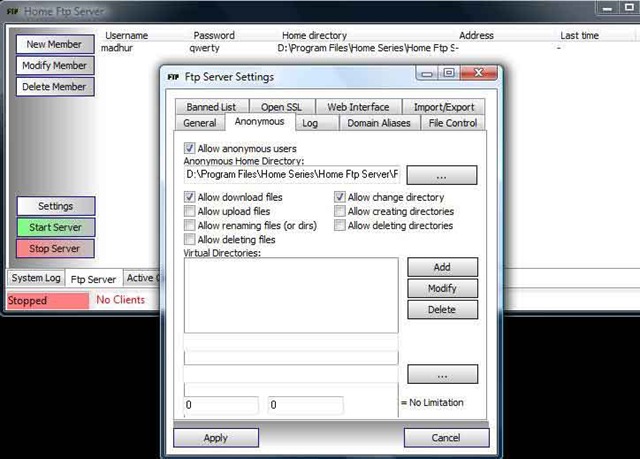Click the red Stopped status indicator
This screenshot has height=459, width=640.
pyautogui.click(x=48, y=301)
